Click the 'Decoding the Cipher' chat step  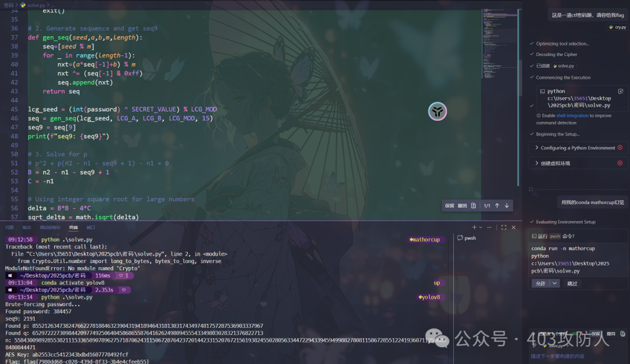coord(556,54)
